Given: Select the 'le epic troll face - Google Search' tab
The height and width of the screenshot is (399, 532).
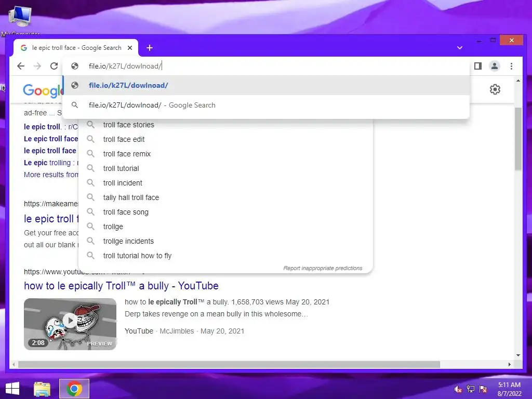Looking at the screenshot, I should click(76, 48).
